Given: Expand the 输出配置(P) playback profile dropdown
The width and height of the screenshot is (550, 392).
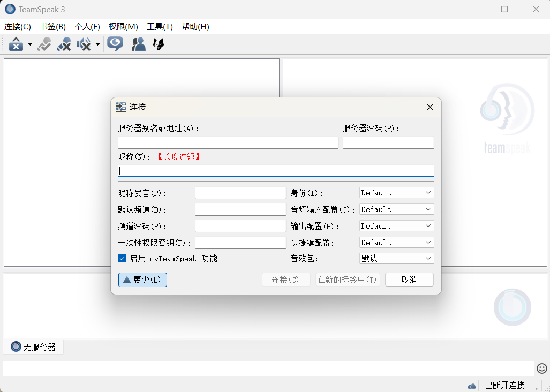Looking at the screenshot, I should pyautogui.click(x=397, y=226).
